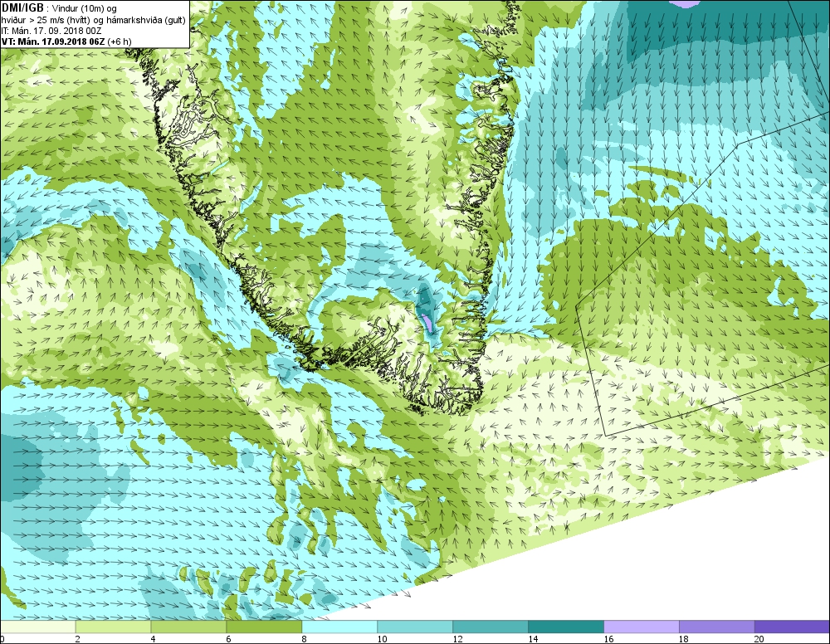Select the 8–10 m/s pale cyan legend swatch
The height and width of the screenshot is (644, 830).
coord(339,627)
